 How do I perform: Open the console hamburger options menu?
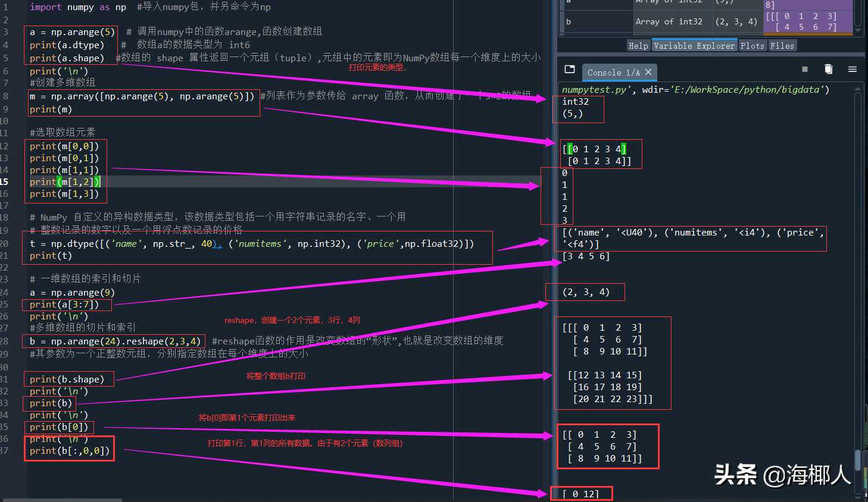click(853, 70)
